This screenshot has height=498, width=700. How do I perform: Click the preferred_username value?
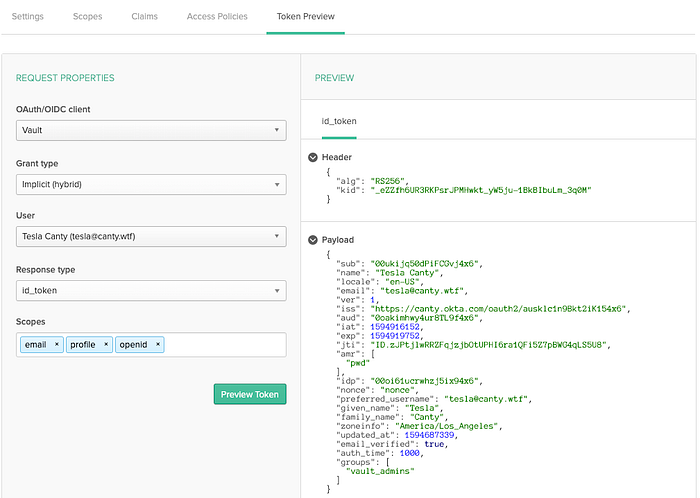[x=486, y=399]
